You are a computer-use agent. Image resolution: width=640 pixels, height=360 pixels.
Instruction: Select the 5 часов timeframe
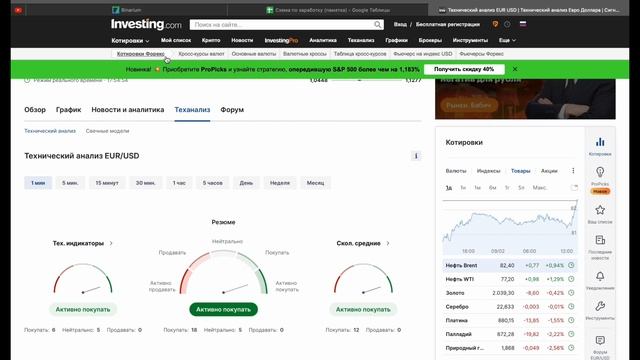coord(213,183)
